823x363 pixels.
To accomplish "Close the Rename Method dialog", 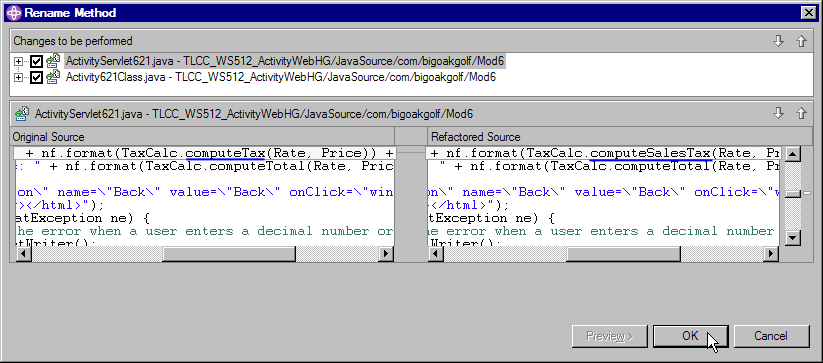I will (808, 13).
